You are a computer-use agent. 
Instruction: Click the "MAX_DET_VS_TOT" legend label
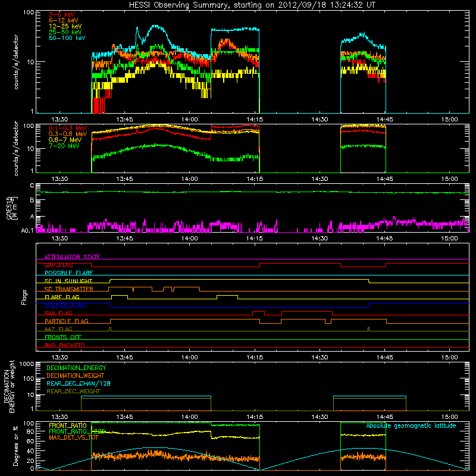pos(73,437)
